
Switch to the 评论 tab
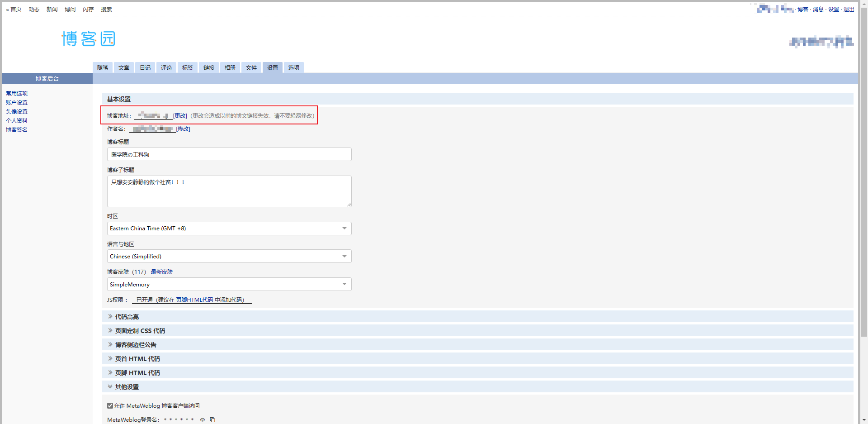(x=166, y=68)
